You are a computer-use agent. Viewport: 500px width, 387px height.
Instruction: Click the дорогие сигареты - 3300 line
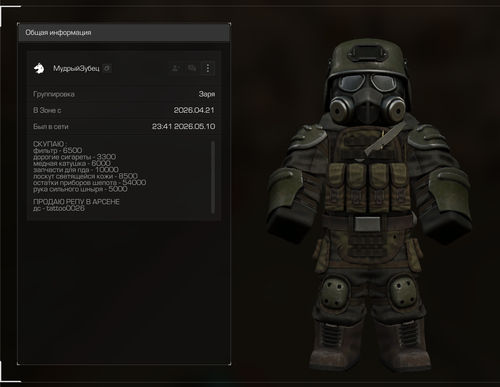click(x=74, y=157)
